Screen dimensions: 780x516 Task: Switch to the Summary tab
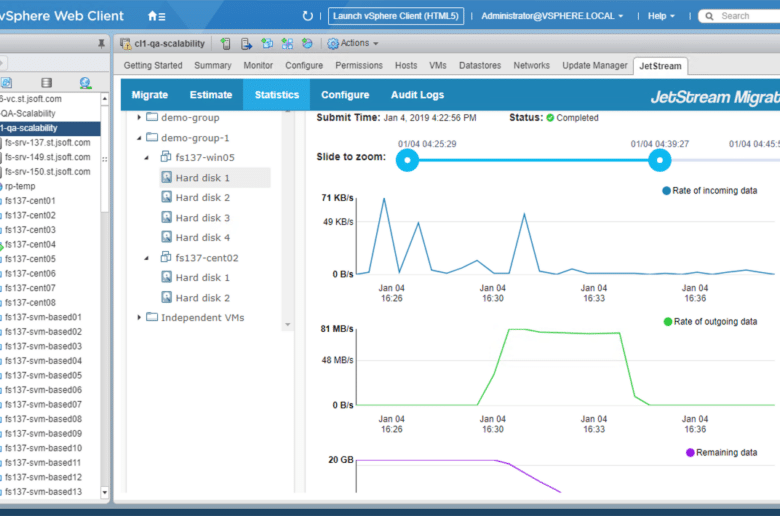[213, 65]
